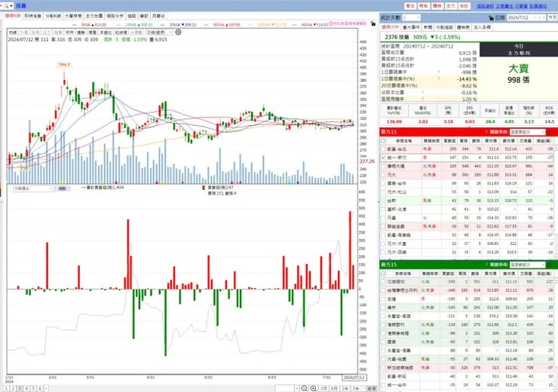558x392 pixels.
Task: Expand the arrow after page button 6
Action: tap(46, 389)
